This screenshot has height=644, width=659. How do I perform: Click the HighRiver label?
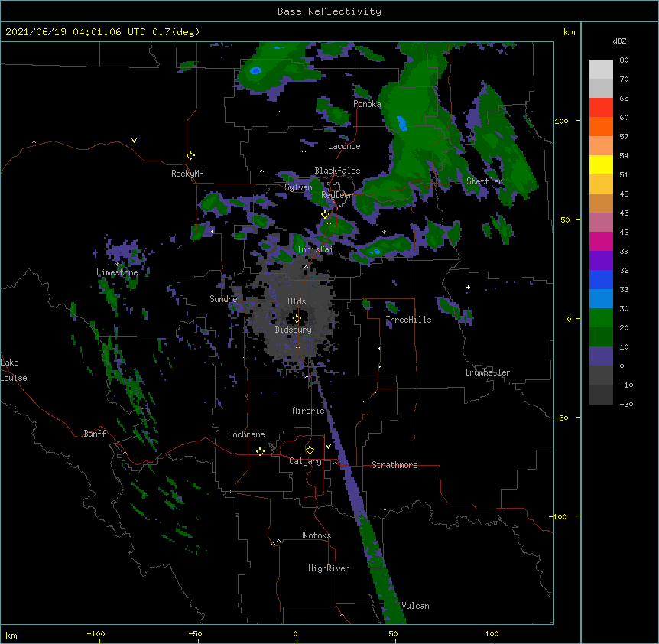(329, 568)
